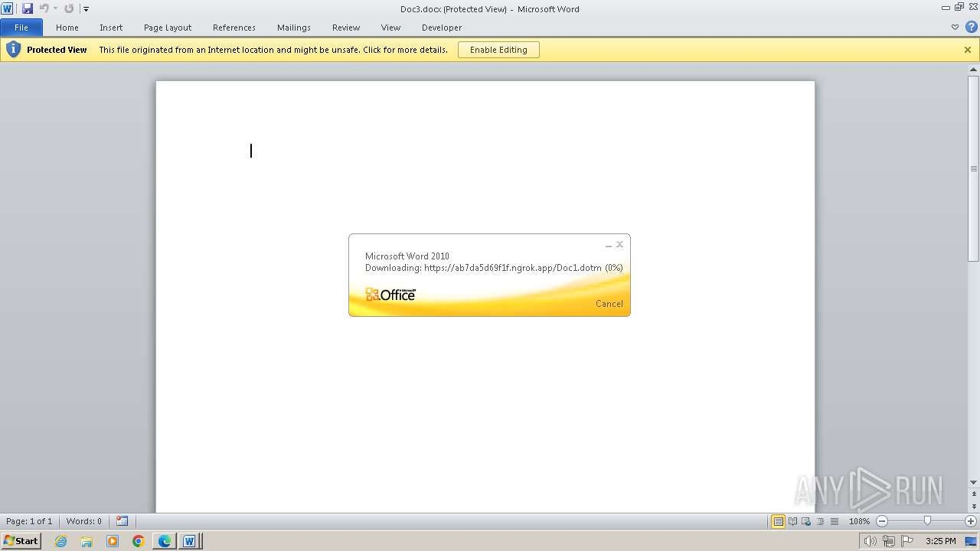
Task: Switch to Draft view
Action: [x=834, y=521]
